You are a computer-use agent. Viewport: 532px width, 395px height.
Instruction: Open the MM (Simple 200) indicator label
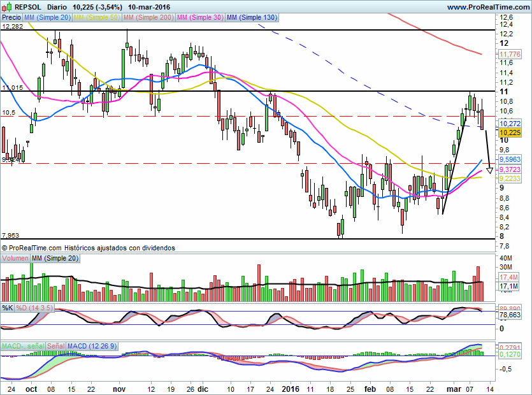click(x=148, y=17)
